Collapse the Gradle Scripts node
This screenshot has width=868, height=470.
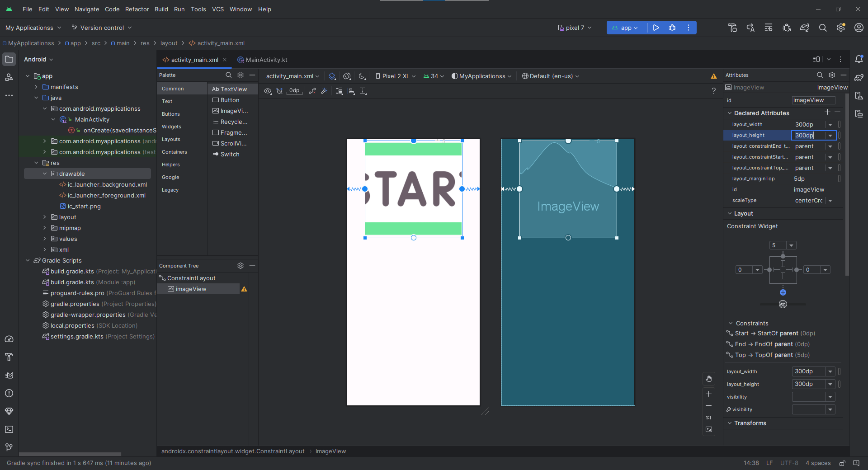(28, 260)
